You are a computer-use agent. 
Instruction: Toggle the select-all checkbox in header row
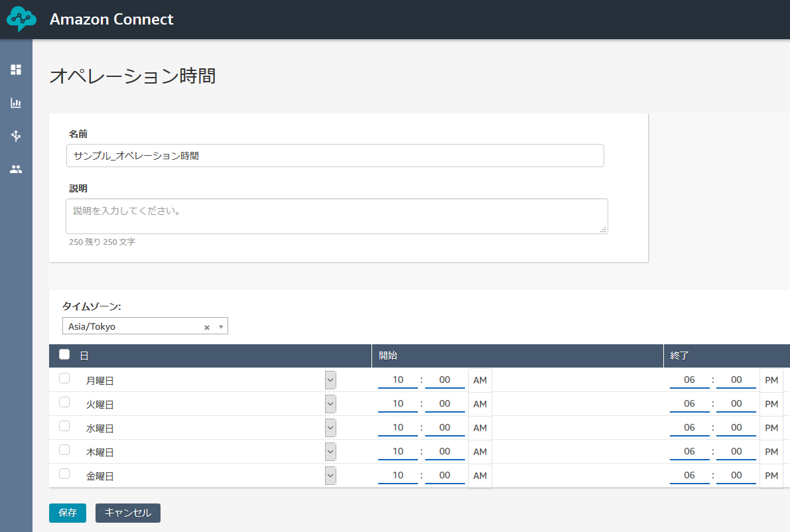[x=64, y=354]
